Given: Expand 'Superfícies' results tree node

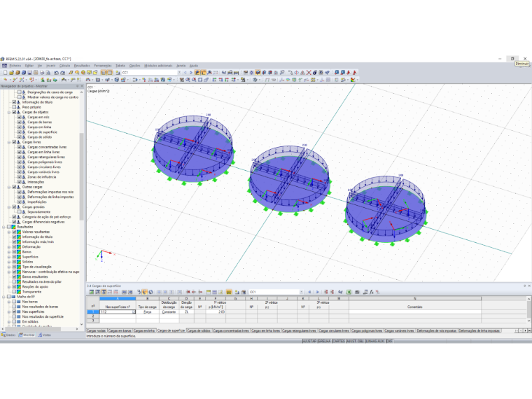Looking at the screenshot, I should click(9, 257).
